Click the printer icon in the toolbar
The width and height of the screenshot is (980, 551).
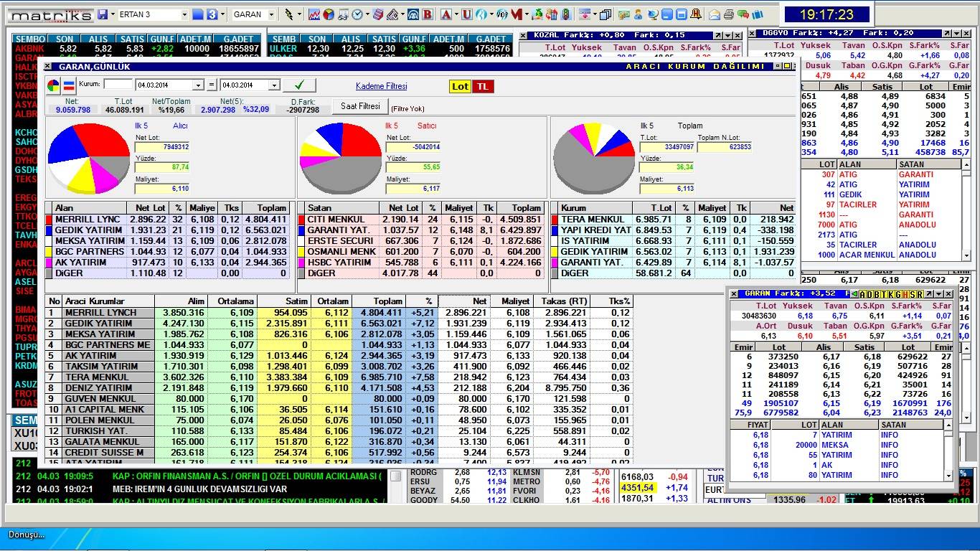729,14
